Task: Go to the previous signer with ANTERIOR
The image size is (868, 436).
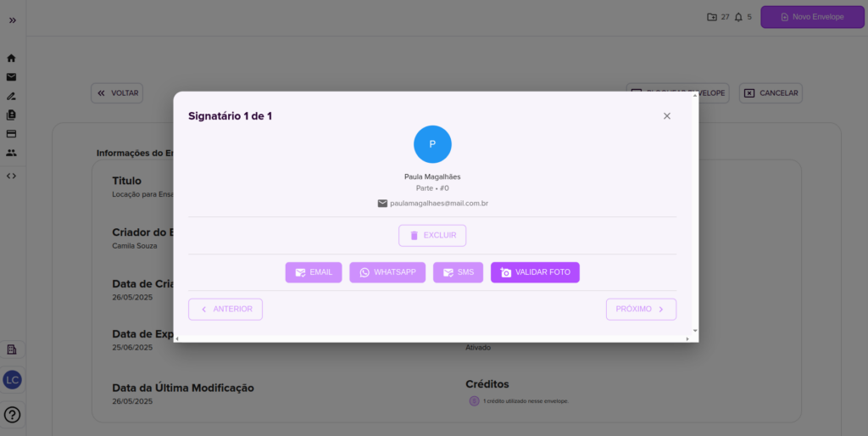Action: [x=225, y=310]
